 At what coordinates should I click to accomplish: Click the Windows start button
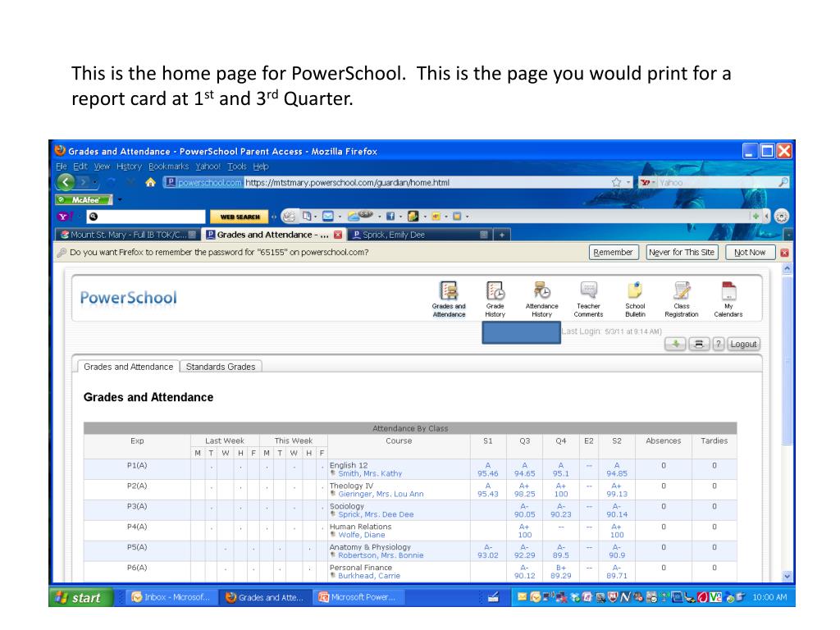click(81, 597)
